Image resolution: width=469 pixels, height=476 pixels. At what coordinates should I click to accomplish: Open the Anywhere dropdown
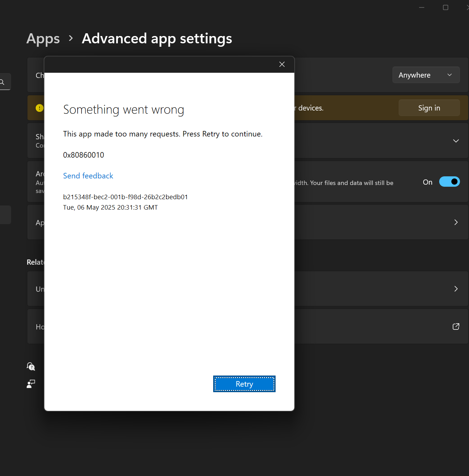pos(426,75)
